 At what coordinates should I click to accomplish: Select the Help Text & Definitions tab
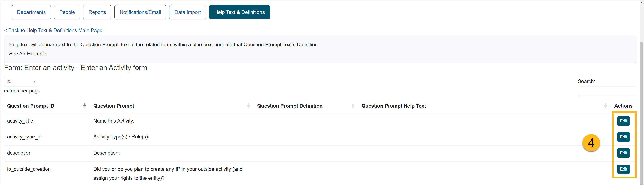(239, 12)
